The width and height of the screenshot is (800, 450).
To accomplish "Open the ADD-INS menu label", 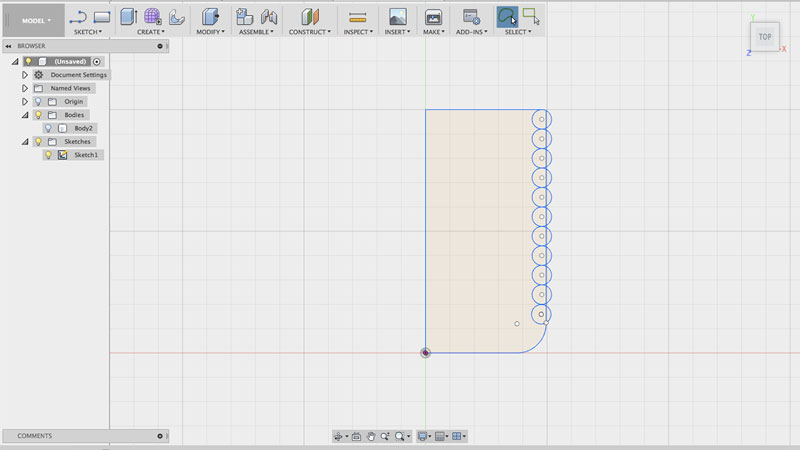I will coord(471,32).
